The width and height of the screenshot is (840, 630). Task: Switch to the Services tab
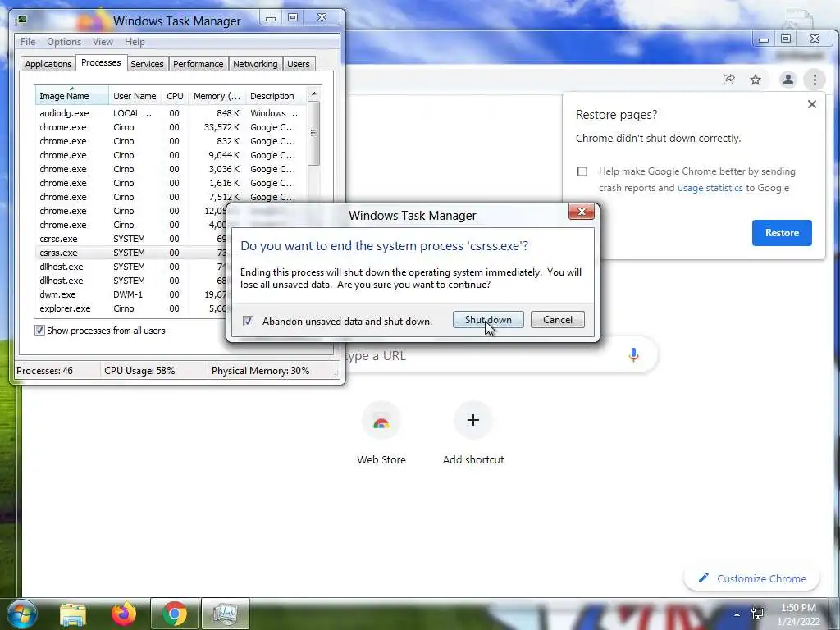[x=147, y=64]
